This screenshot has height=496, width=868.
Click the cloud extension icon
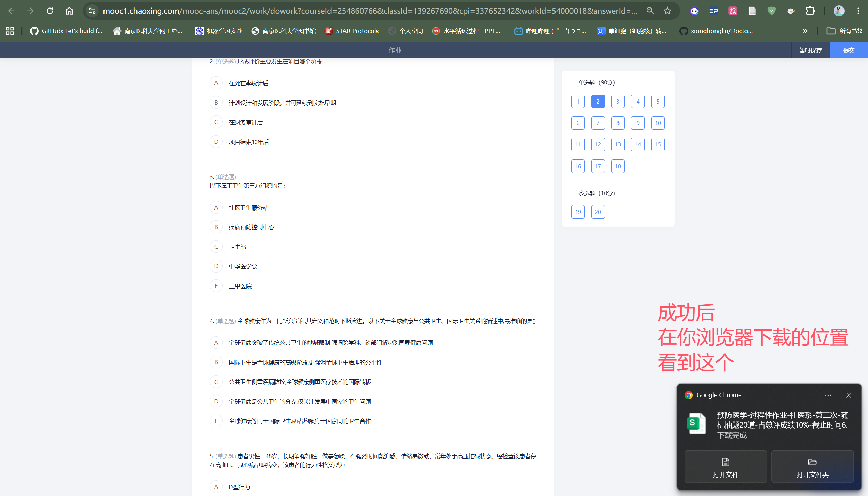(x=791, y=11)
